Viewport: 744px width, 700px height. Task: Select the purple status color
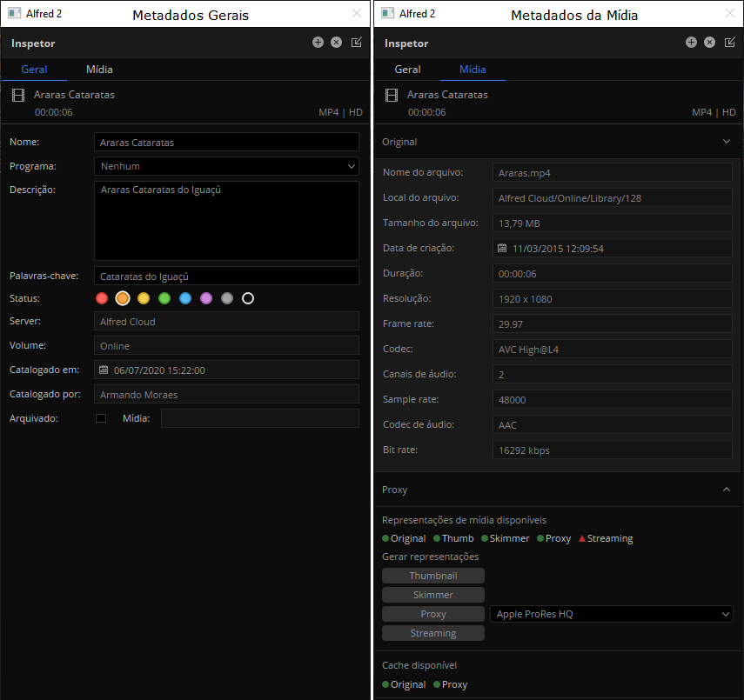pos(206,298)
